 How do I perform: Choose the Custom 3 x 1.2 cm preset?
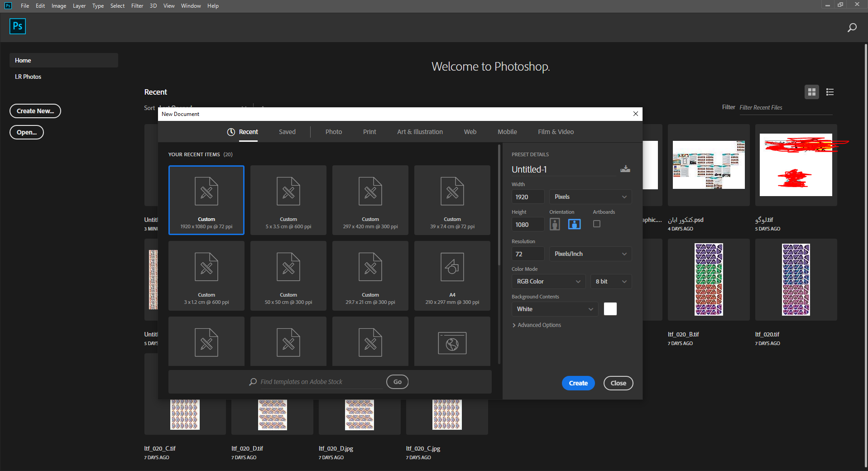click(206, 275)
